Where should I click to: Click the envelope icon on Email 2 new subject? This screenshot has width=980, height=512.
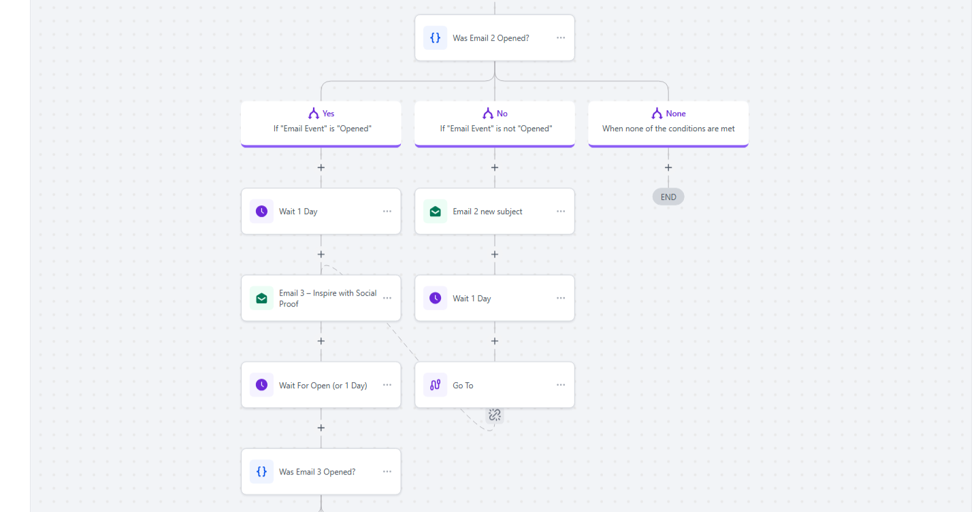click(x=435, y=211)
